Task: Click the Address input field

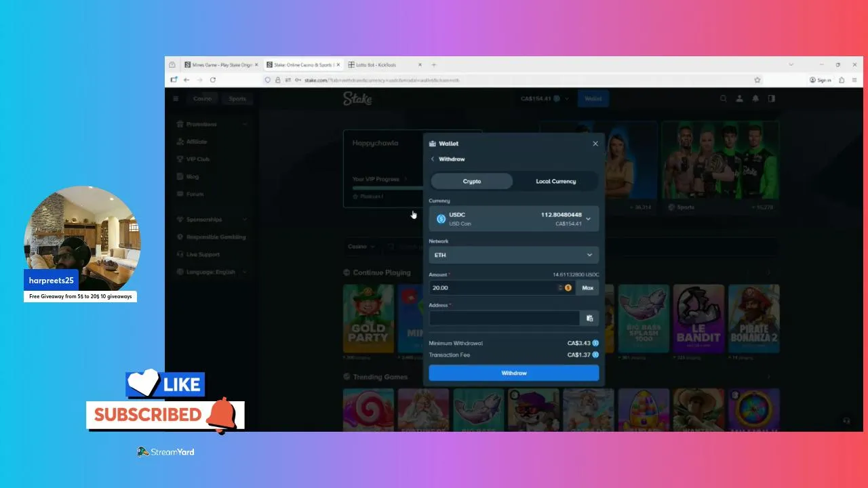Action: (x=504, y=318)
